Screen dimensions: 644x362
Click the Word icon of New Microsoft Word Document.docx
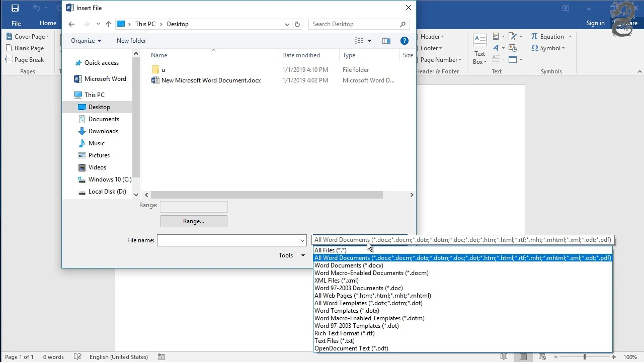pyautogui.click(x=155, y=80)
